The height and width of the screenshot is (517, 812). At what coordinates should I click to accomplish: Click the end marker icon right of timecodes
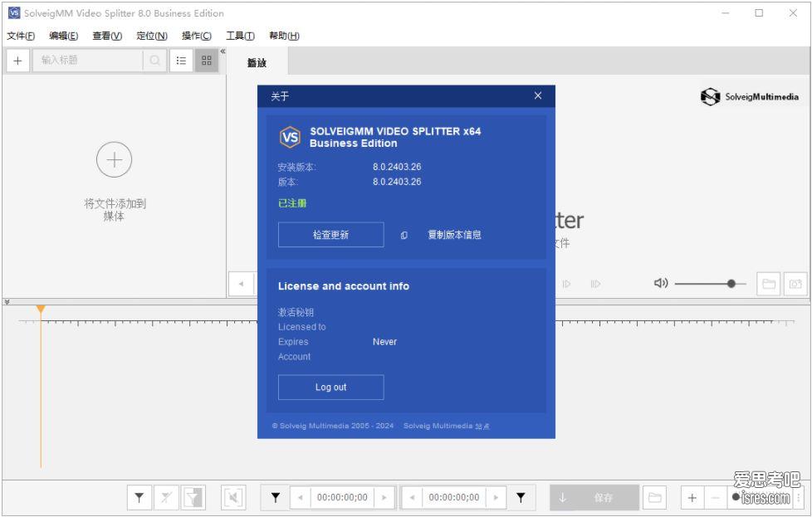pos(521,497)
